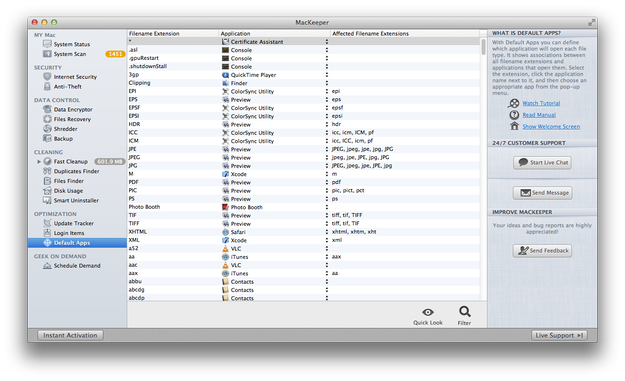Click the Quick Look eye icon

click(x=428, y=312)
